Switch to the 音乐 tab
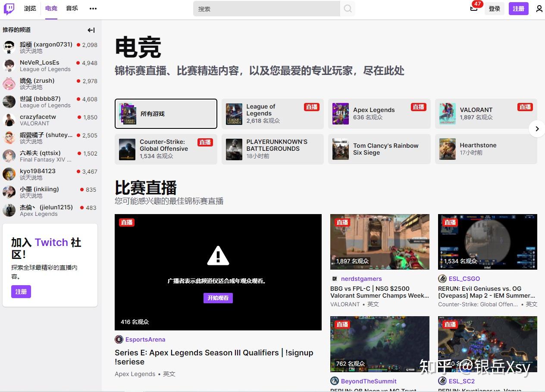The width and height of the screenshot is (545, 392). (72, 9)
